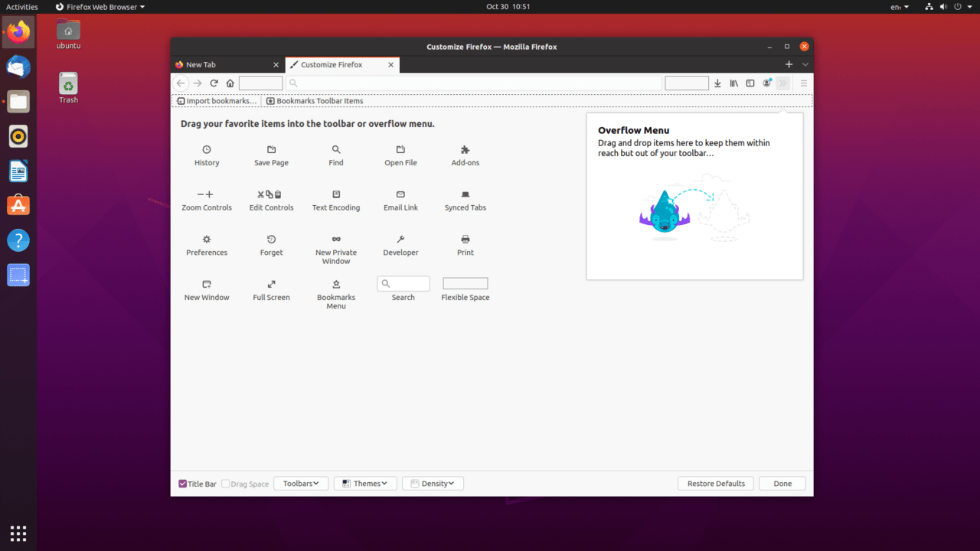Select the Edit Controls item
980x551 pixels.
click(271, 201)
